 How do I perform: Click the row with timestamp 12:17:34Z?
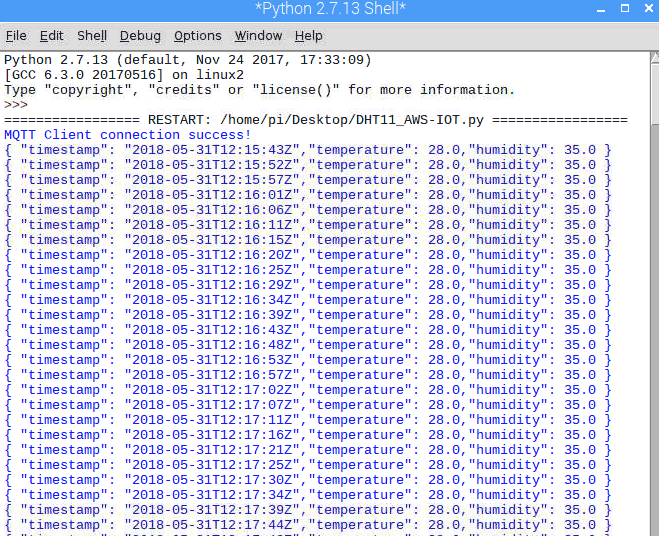pyautogui.click(x=308, y=495)
